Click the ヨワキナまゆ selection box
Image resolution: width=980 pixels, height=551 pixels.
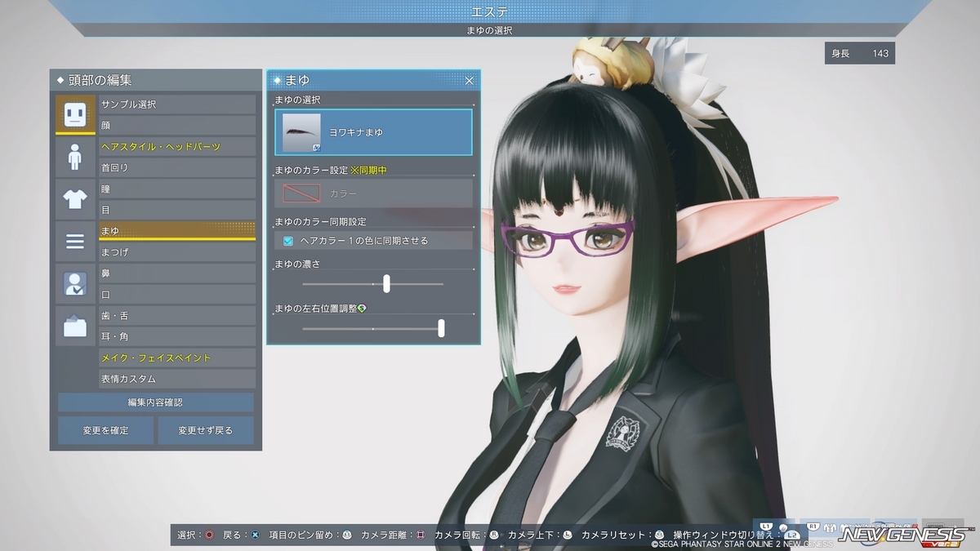tap(373, 132)
